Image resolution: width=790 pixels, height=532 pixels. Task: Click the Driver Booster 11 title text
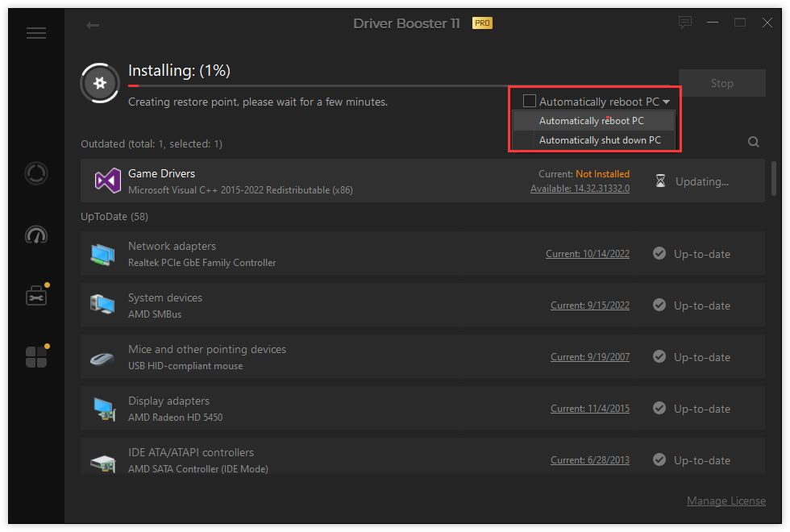[x=406, y=23]
